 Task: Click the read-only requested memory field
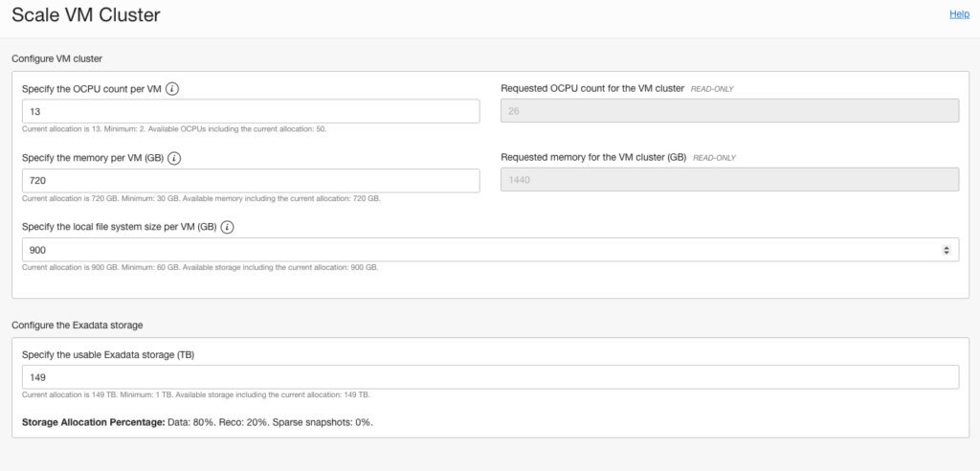729,180
